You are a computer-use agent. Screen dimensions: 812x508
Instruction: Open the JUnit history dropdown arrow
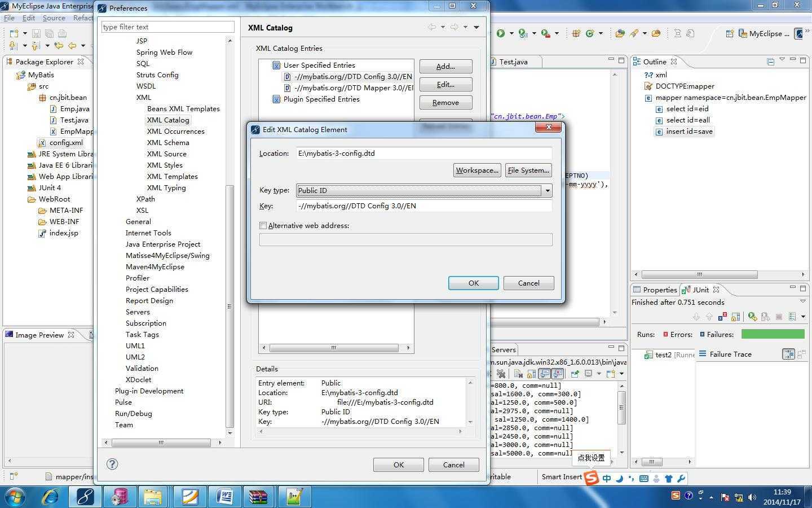pyautogui.click(x=803, y=317)
